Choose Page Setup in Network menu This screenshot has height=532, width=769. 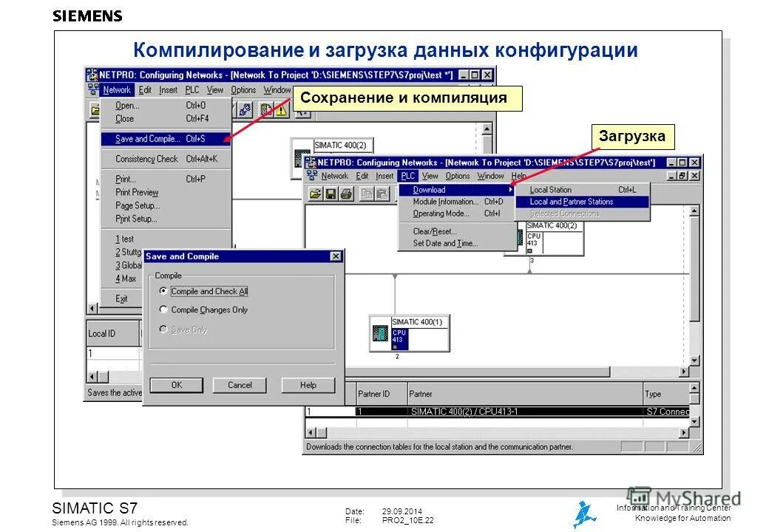166,205
